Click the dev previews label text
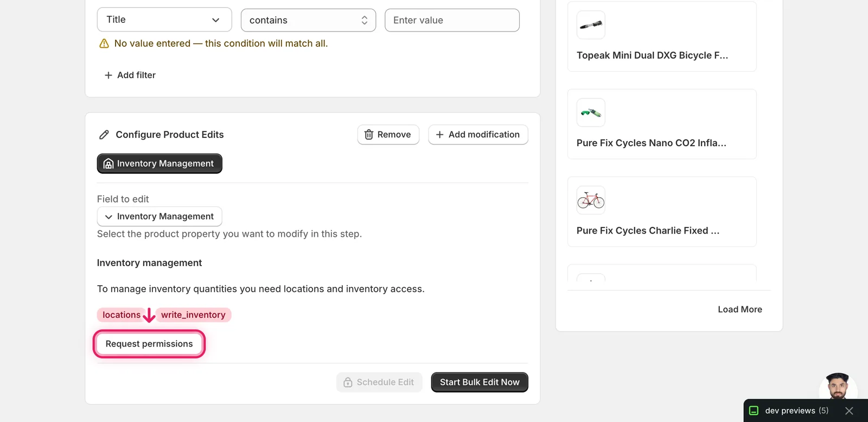 click(790, 411)
